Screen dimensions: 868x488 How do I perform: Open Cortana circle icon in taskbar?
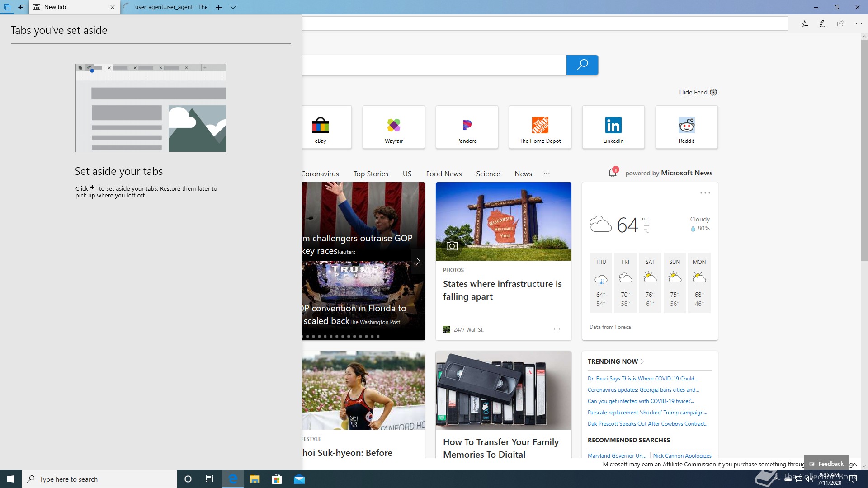(x=188, y=479)
